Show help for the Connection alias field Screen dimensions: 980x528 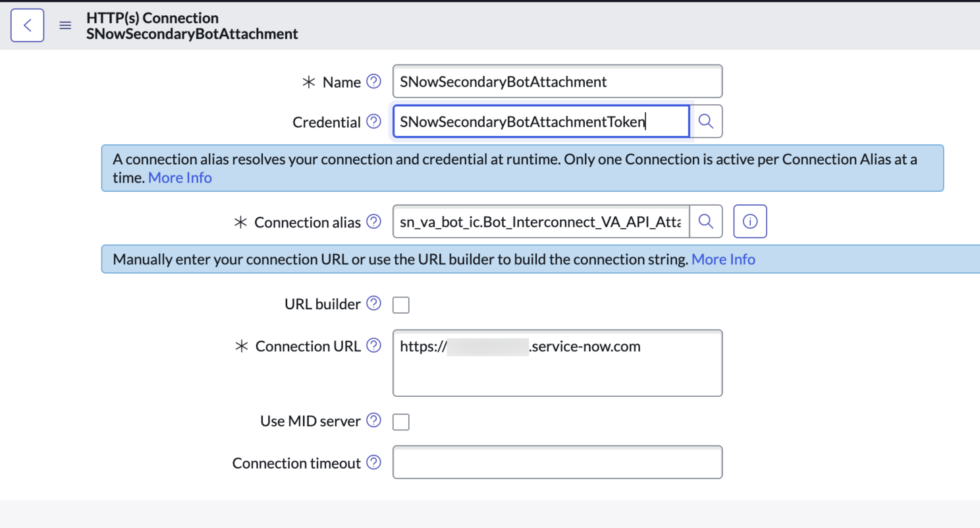373,221
